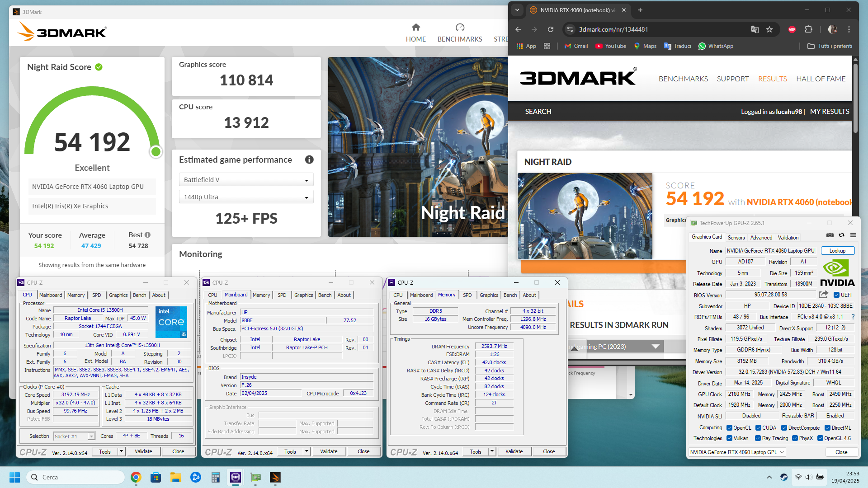
Task: Open the SUPPORT link on 3DMark site
Action: click(732, 79)
